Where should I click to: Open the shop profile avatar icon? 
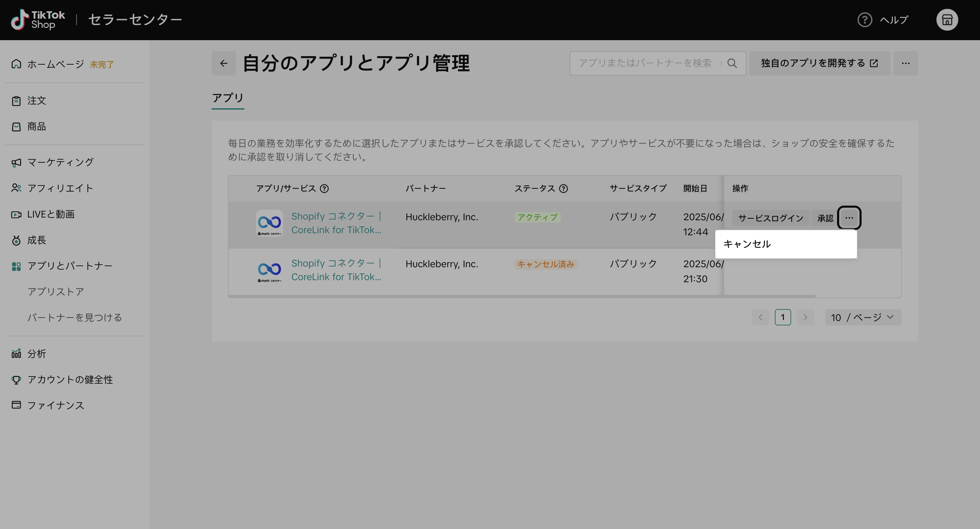point(947,20)
